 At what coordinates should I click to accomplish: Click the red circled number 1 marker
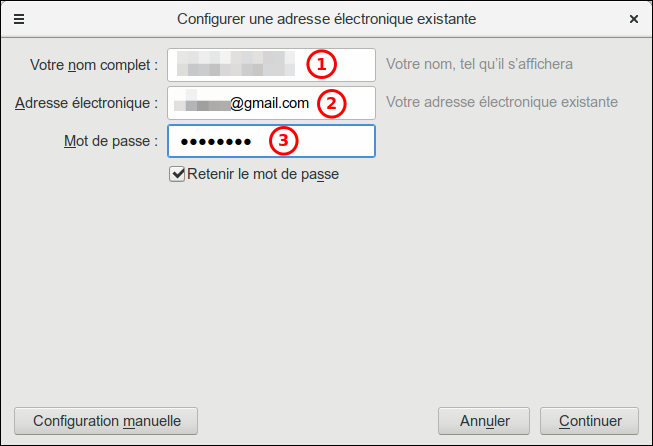tap(320, 65)
